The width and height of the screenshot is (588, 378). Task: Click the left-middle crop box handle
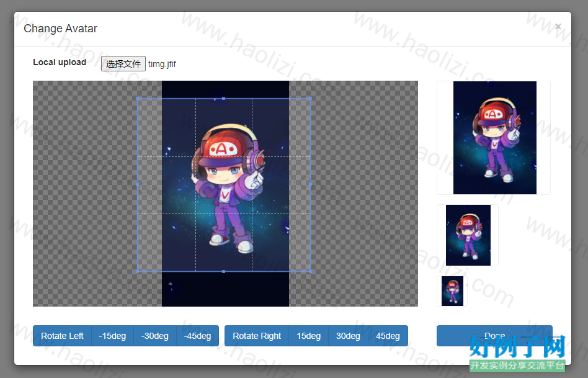coord(138,185)
